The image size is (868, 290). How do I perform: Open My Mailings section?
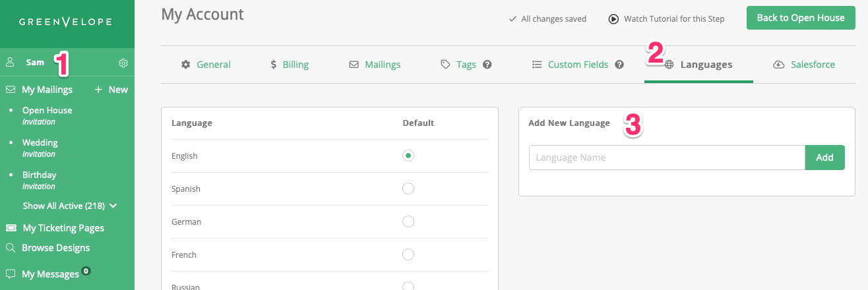click(x=47, y=90)
